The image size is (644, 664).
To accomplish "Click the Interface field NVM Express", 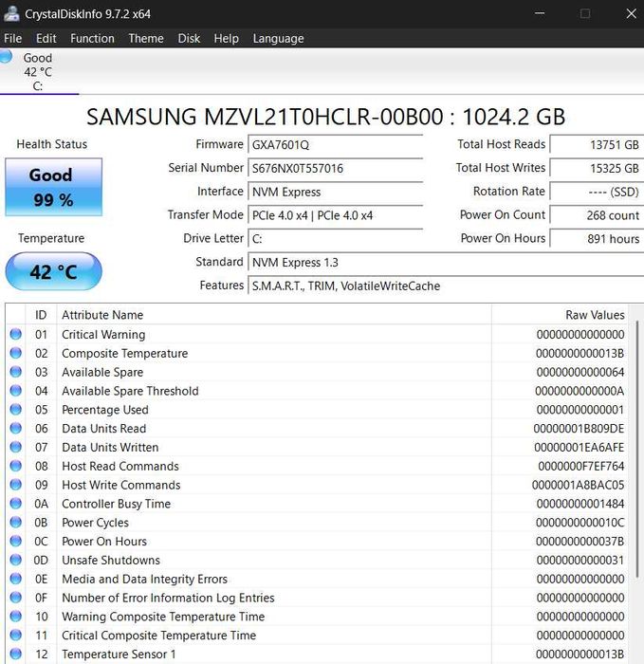I will [335, 192].
